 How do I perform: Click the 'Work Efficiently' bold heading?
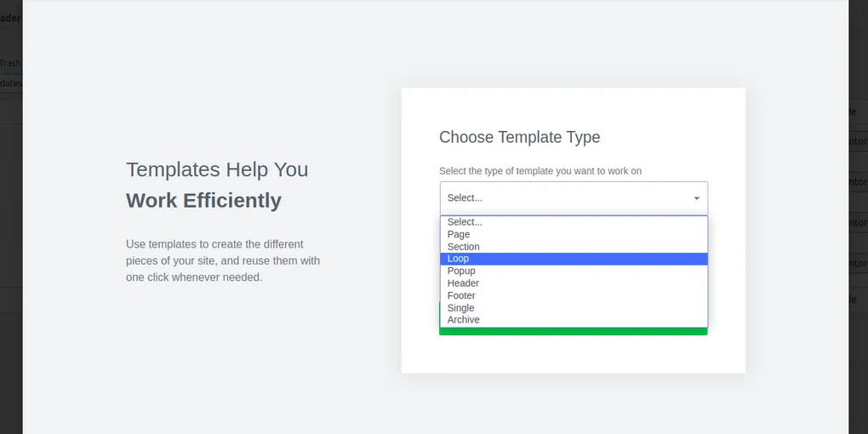[203, 200]
